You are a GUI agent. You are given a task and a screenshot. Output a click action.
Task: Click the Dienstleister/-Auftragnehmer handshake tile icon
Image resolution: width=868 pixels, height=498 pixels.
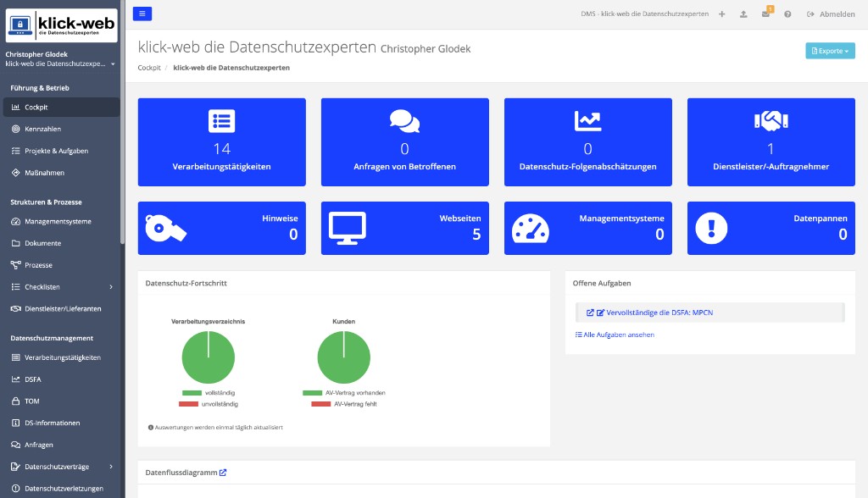click(771, 120)
